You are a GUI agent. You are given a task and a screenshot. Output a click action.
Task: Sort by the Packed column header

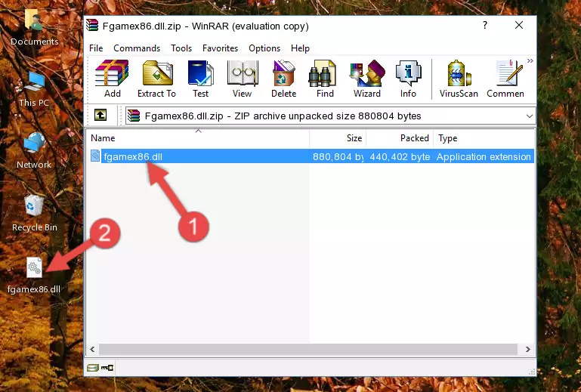[x=400, y=137]
